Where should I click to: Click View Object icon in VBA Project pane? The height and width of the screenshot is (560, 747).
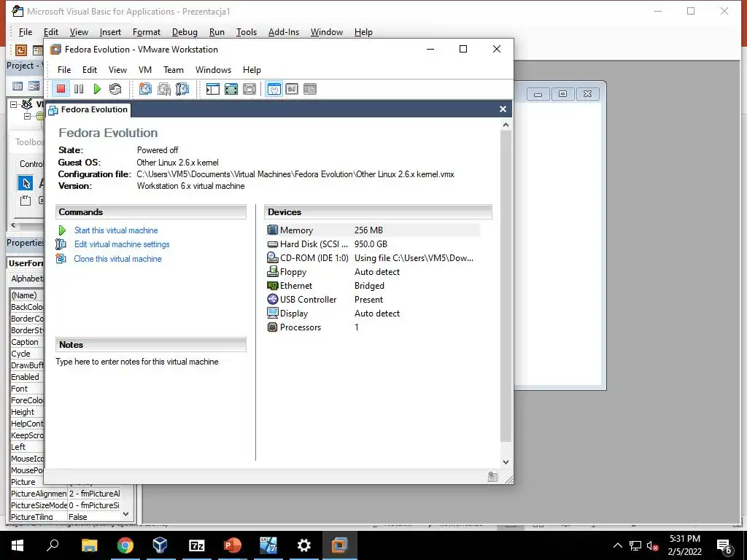point(34,86)
